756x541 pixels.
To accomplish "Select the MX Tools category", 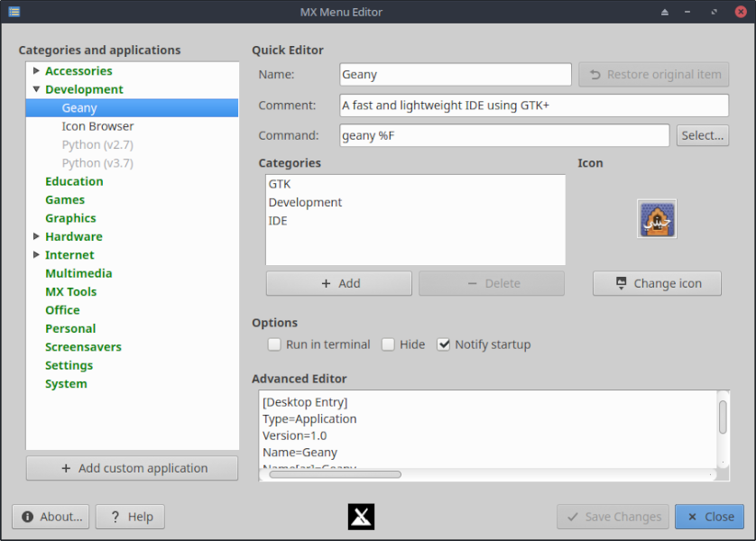I will [x=71, y=292].
